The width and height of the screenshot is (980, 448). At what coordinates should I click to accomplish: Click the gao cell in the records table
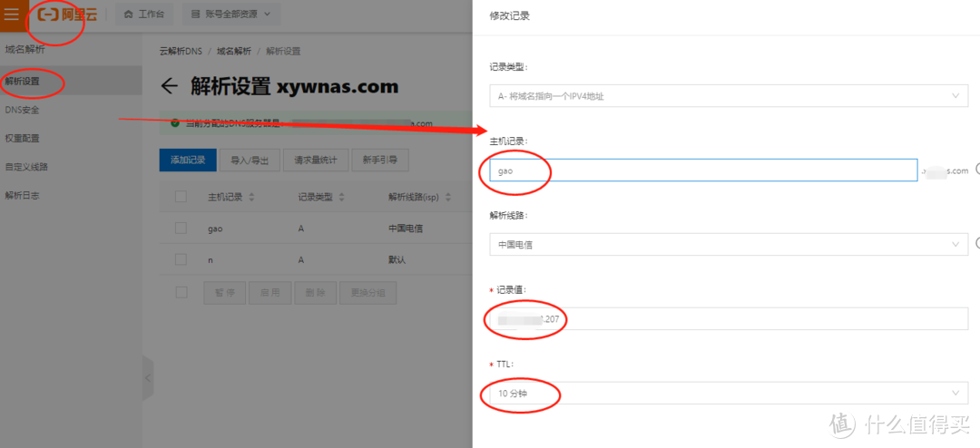point(215,229)
